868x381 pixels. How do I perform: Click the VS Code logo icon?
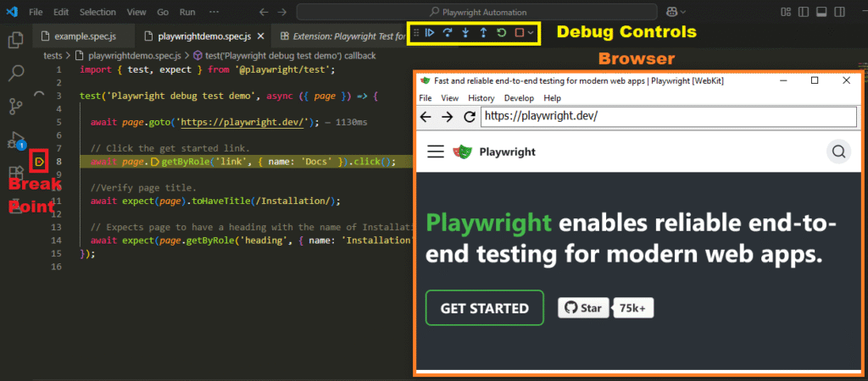coord(12,12)
